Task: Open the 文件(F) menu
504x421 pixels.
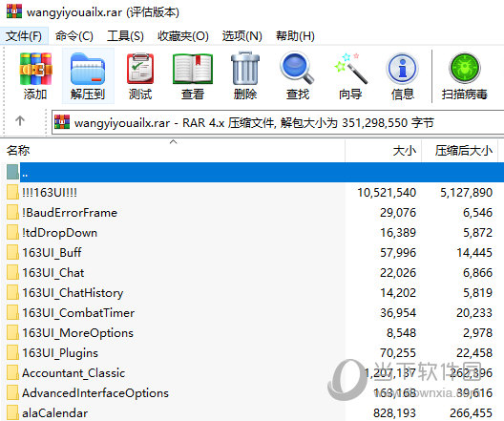Action: pyautogui.click(x=24, y=35)
